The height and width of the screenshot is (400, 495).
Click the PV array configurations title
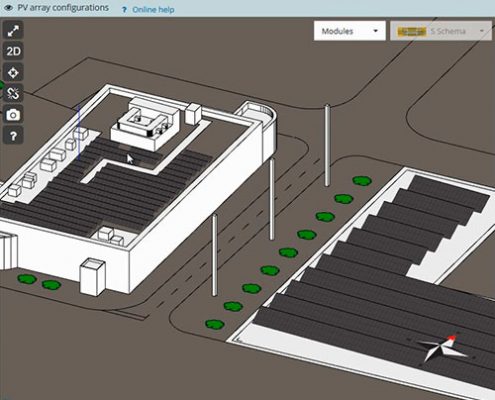click(x=63, y=8)
